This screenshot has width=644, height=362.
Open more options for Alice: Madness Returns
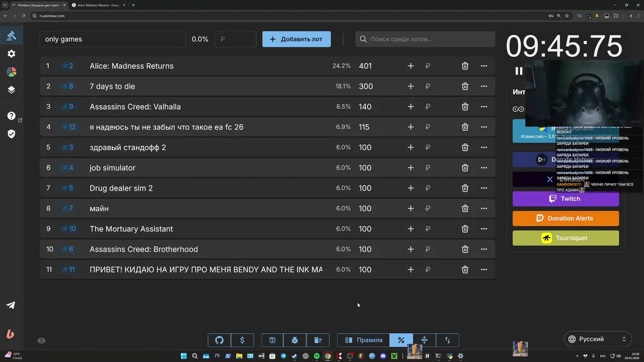484,66
